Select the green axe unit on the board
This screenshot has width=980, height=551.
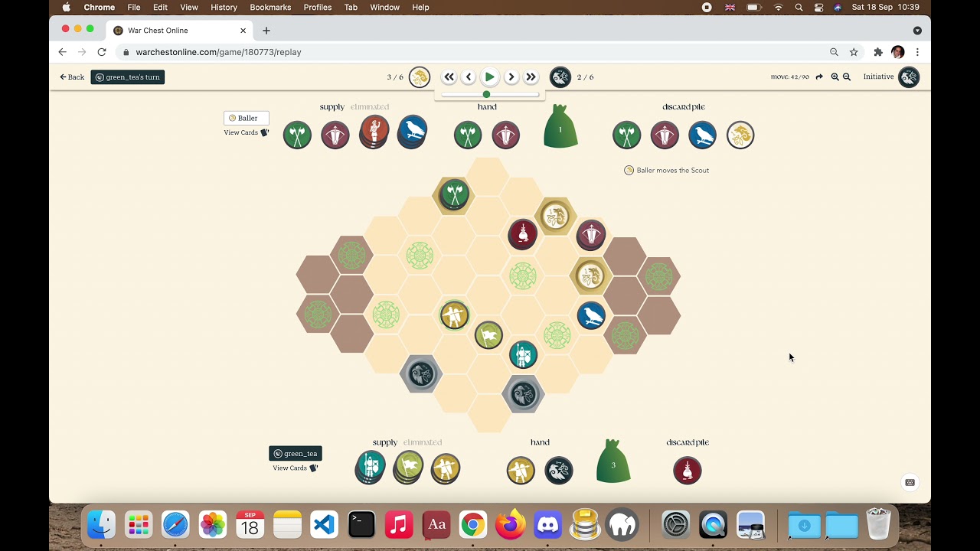point(454,194)
